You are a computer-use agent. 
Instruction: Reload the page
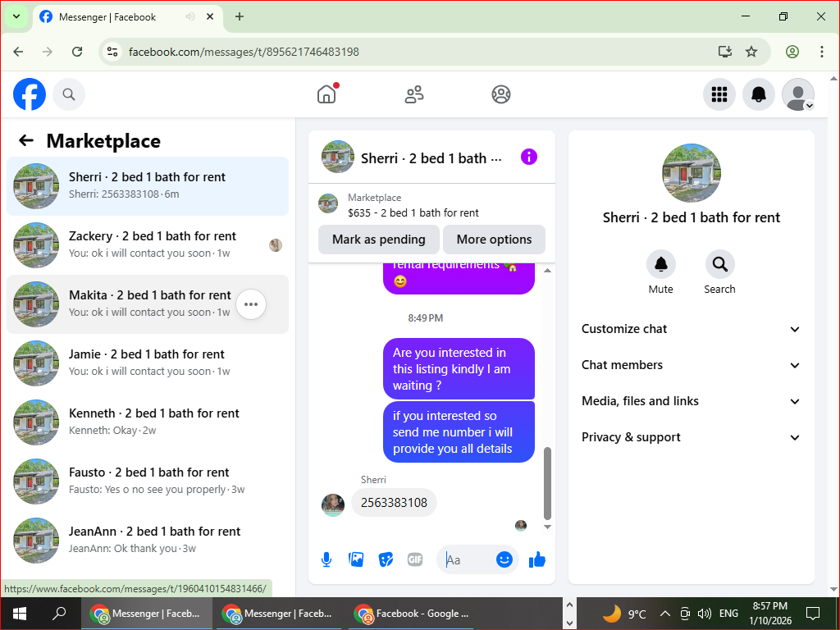(x=77, y=52)
